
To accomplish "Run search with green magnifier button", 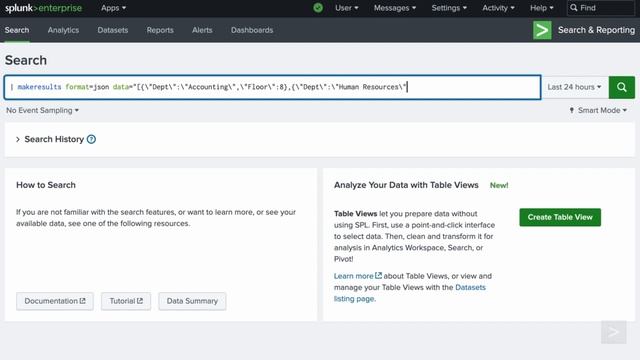I will tap(622, 87).
